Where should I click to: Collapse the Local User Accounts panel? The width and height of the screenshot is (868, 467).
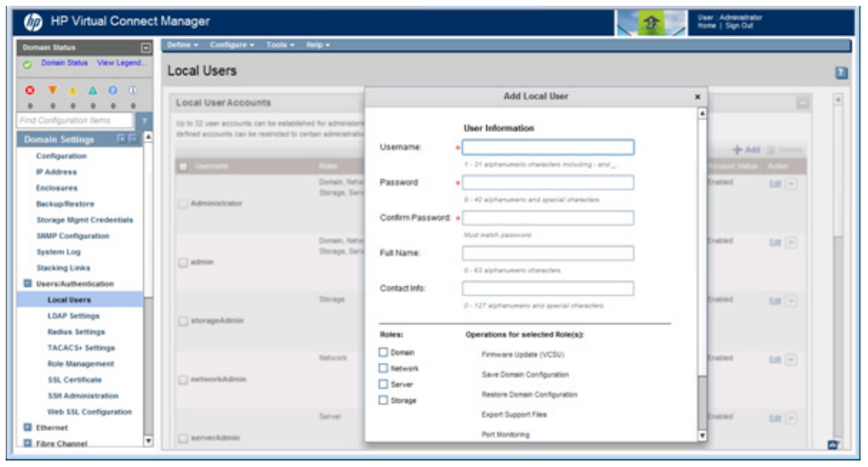coord(802,103)
